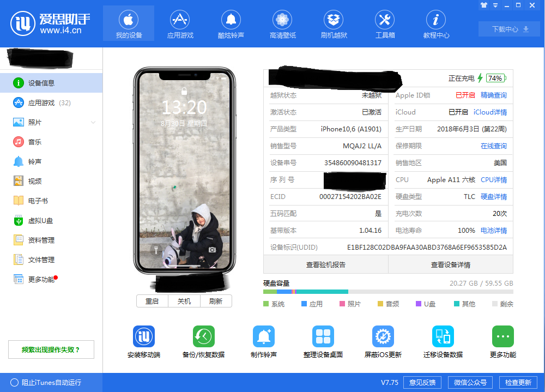Viewport: 545px width, 392px height.
Task: Open 更多功能 in the sidebar
Action: [51, 280]
